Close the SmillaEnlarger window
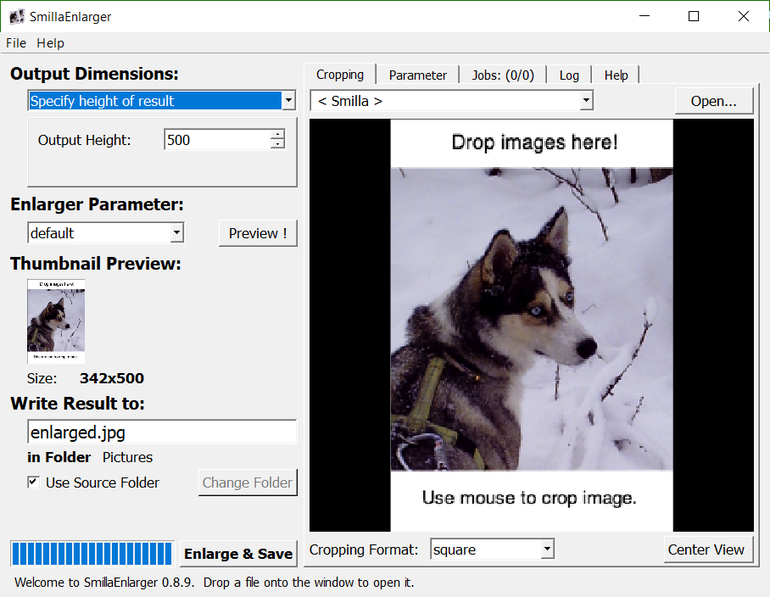This screenshot has width=770, height=597. coord(743,16)
